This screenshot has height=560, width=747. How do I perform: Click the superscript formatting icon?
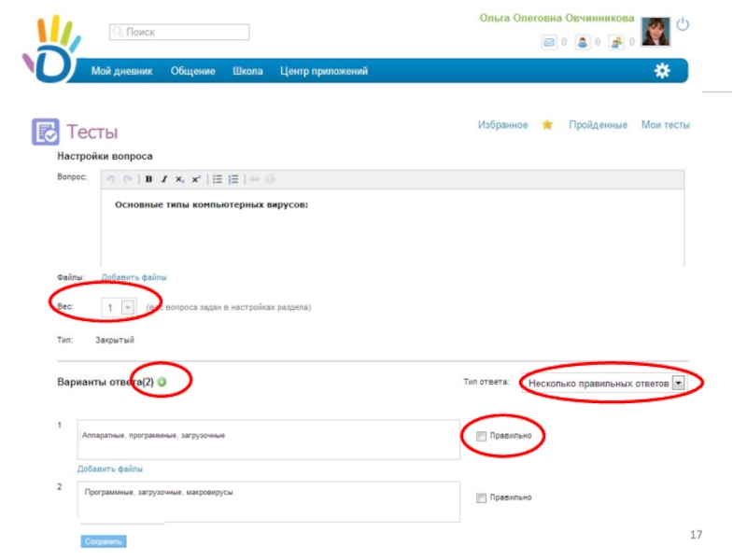pos(196,179)
